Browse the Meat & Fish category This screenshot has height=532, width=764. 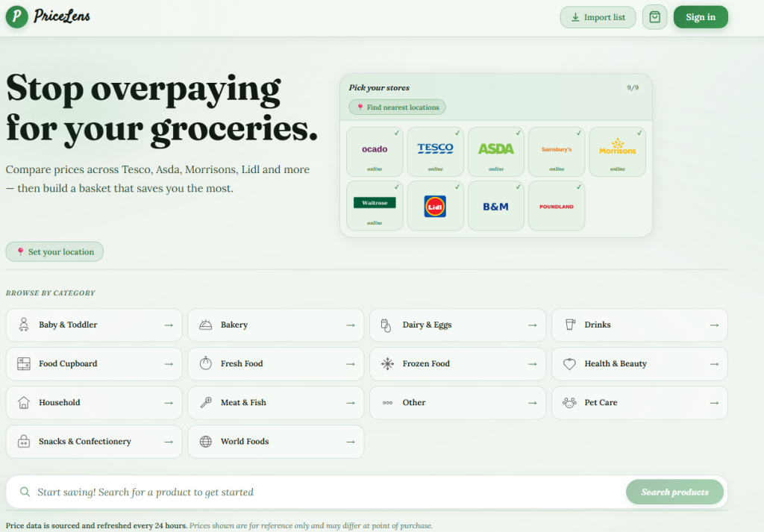point(276,402)
